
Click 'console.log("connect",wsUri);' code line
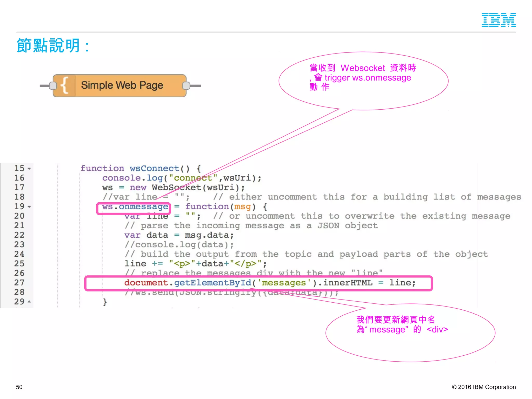(182, 178)
